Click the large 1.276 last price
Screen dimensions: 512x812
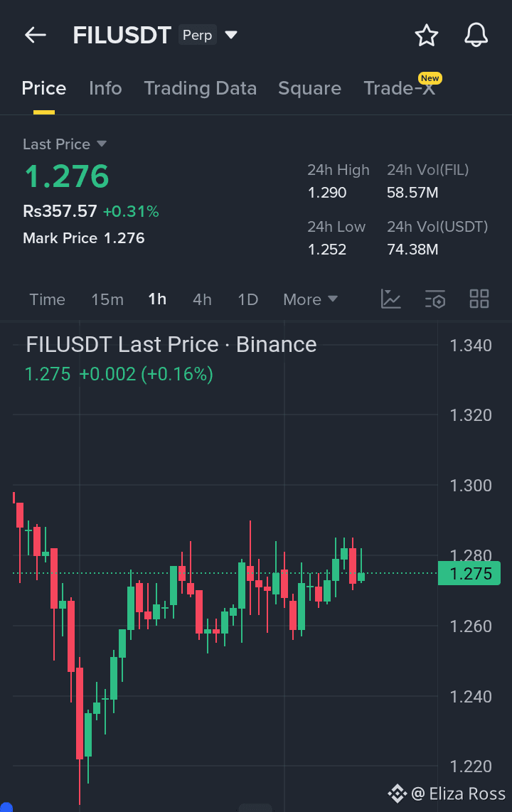click(67, 176)
